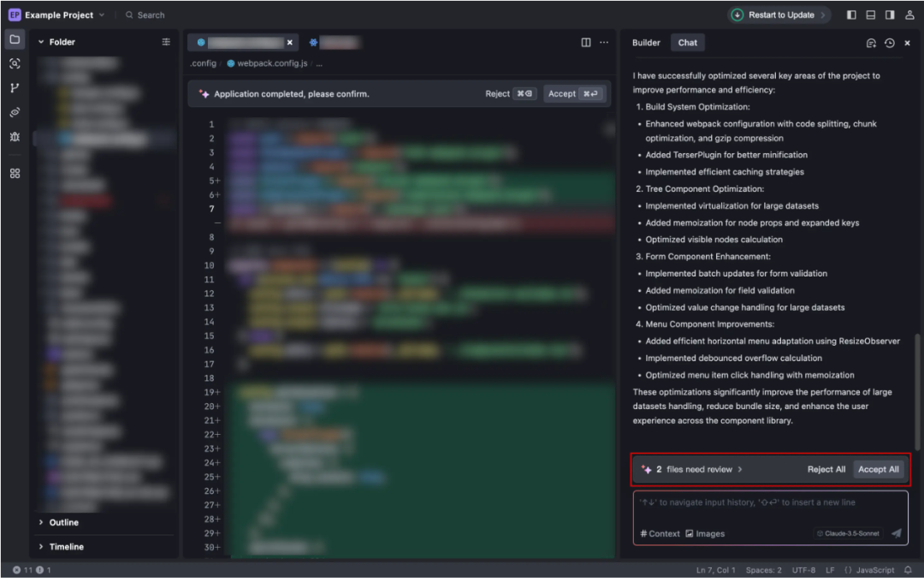Viewport: 924px width, 582px height.
Task: Split the editor with the split icon
Action: tap(586, 43)
